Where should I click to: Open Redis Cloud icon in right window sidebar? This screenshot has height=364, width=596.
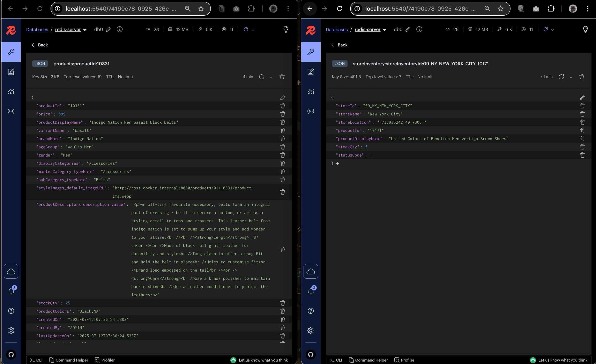coord(311,271)
